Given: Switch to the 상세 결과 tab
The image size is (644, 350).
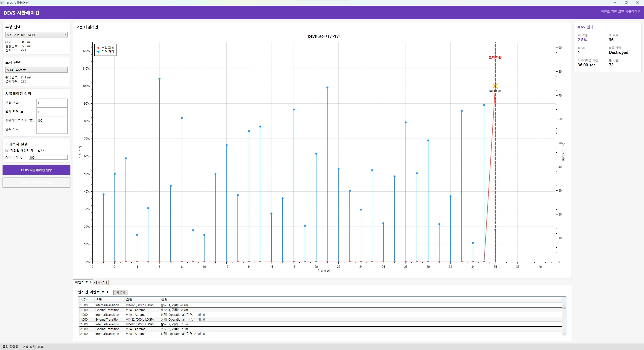Looking at the screenshot, I should tap(101, 282).
